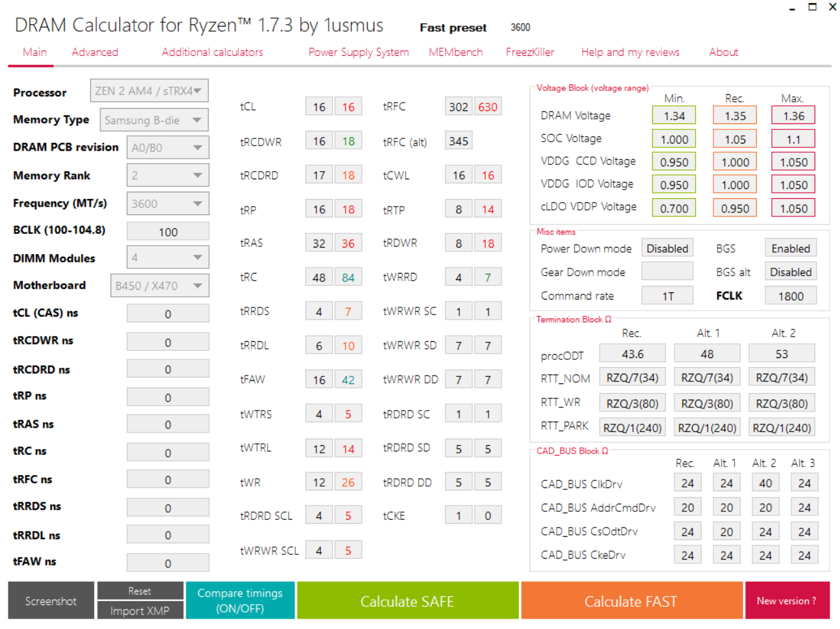Click Calculate FAST button

pos(631,600)
